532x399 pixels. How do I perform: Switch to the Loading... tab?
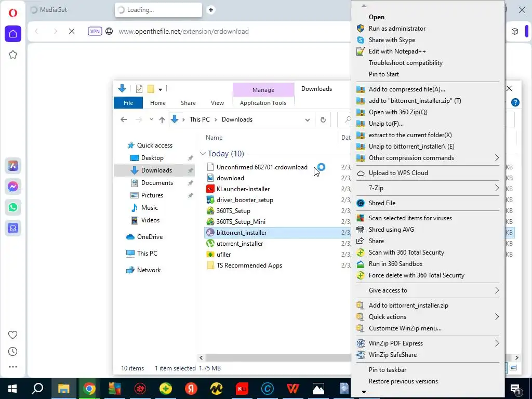[158, 10]
